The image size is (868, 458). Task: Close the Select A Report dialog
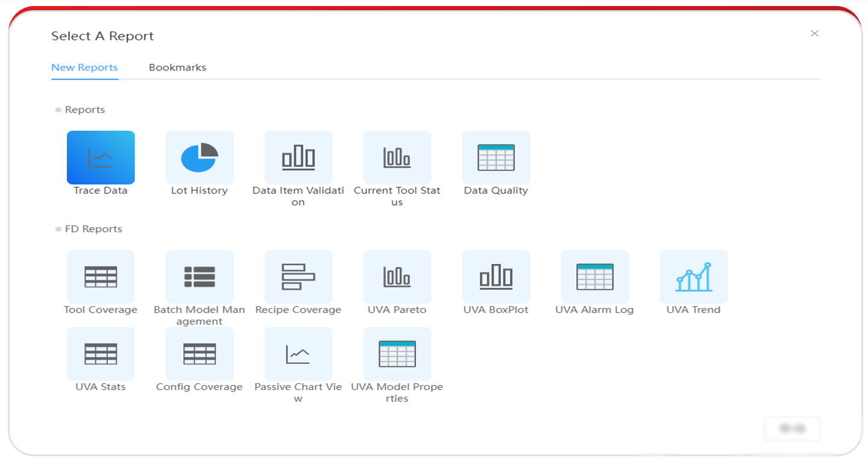click(814, 34)
